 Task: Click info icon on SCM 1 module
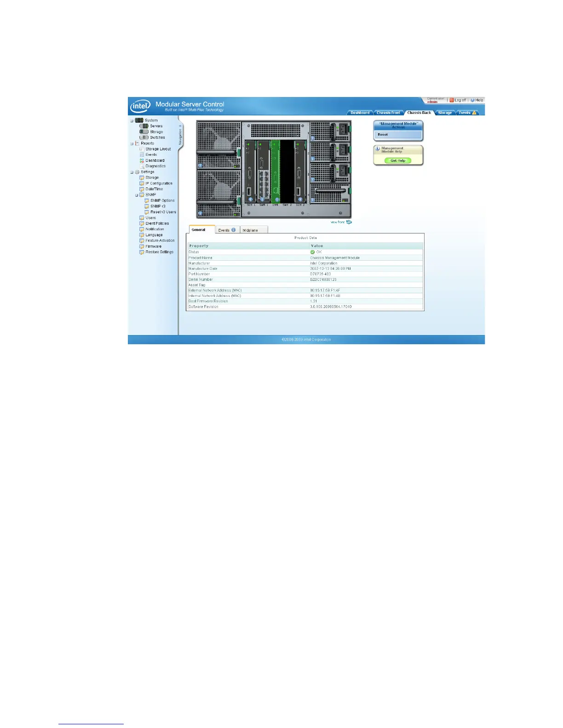click(250, 199)
